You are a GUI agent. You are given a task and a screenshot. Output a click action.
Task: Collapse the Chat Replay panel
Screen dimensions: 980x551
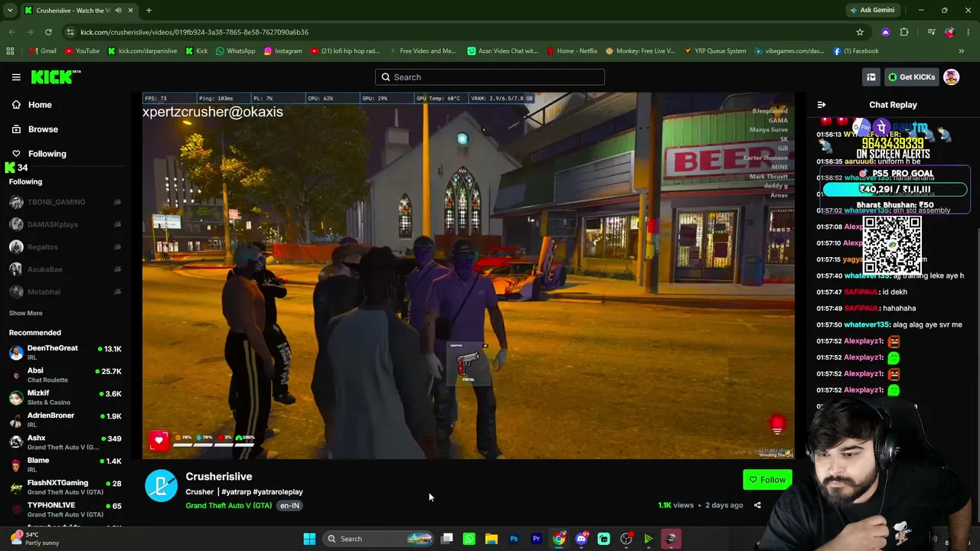(x=822, y=105)
